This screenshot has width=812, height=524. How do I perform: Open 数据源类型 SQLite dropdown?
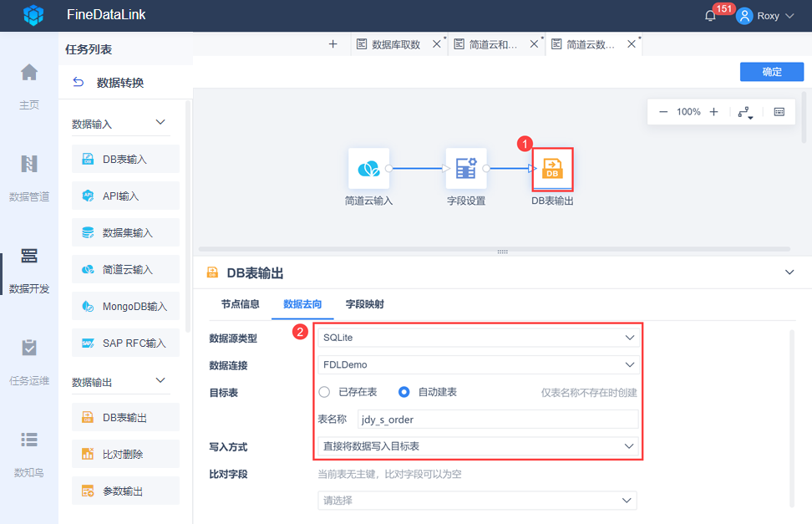tap(478, 338)
